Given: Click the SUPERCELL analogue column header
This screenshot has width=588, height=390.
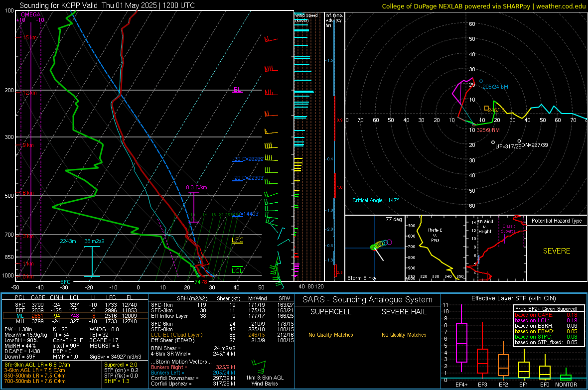Looking at the screenshot, I should coord(331,312).
